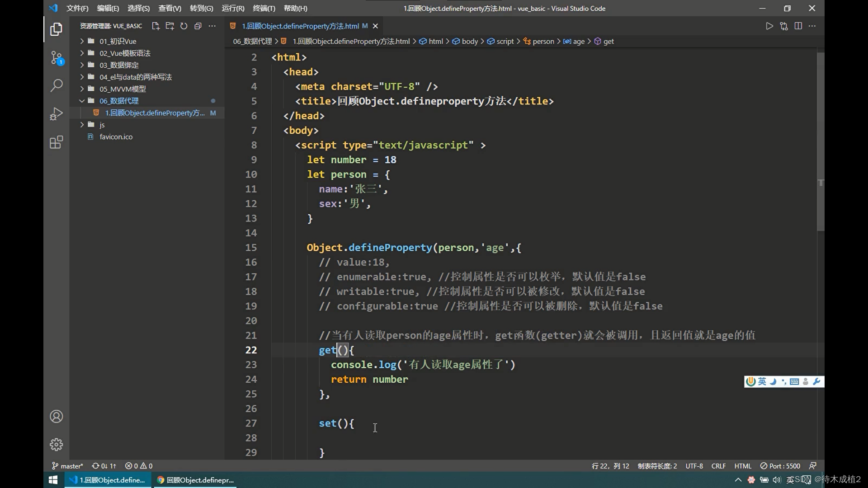Click the master git branch indicator
The image size is (868, 488).
click(x=67, y=466)
